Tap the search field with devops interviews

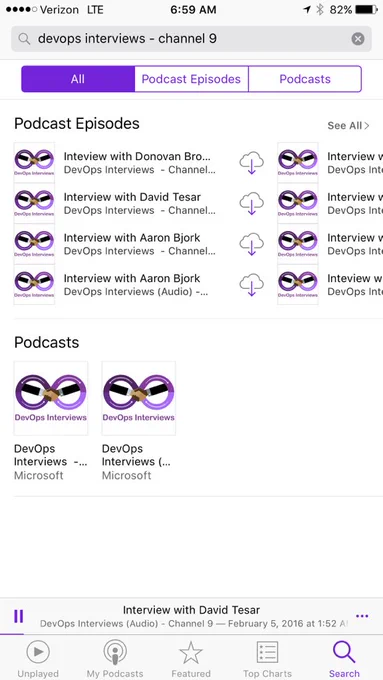click(x=191, y=39)
